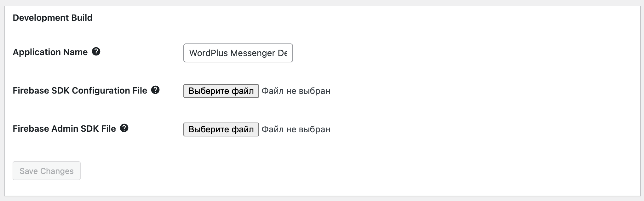Image resolution: width=644 pixels, height=201 pixels.
Task: Show help for Firebase SDK Configuration File
Action: click(155, 90)
